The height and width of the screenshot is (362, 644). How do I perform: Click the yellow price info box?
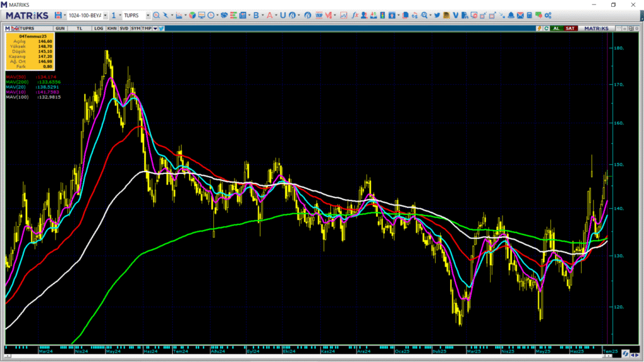point(30,52)
